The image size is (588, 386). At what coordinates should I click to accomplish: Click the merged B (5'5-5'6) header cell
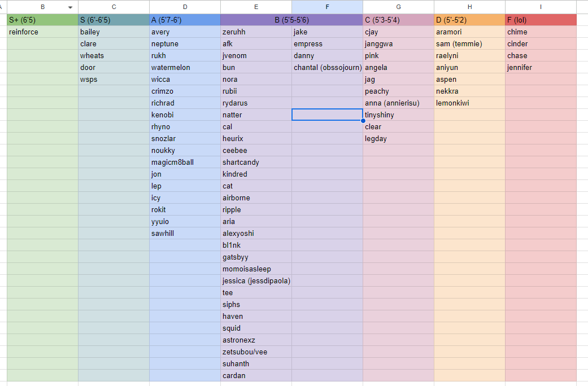[x=292, y=20]
